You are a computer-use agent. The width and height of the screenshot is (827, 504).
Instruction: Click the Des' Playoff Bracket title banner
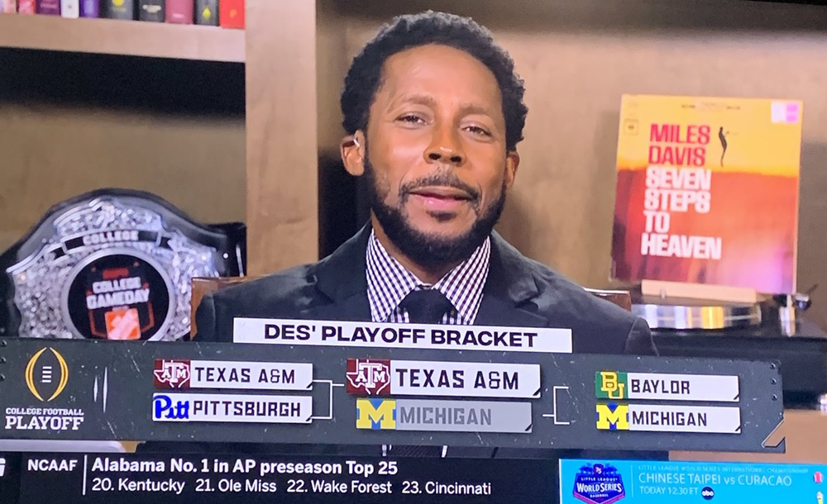403,335
